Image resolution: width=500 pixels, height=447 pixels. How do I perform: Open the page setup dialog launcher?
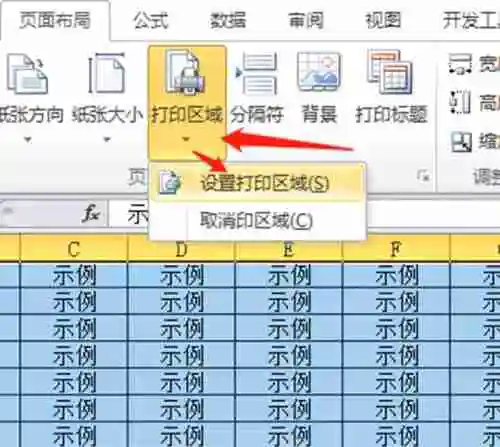(x=424, y=176)
